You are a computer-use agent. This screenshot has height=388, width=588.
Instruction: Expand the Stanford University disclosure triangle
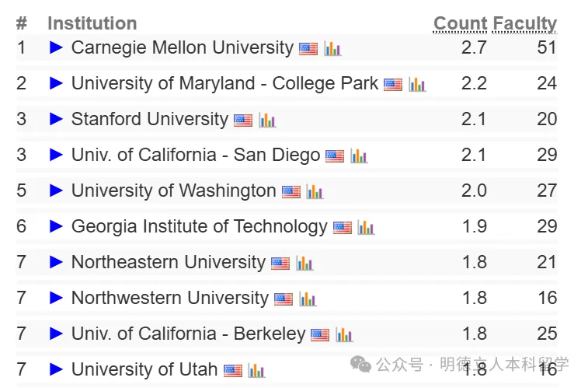click(x=56, y=119)
